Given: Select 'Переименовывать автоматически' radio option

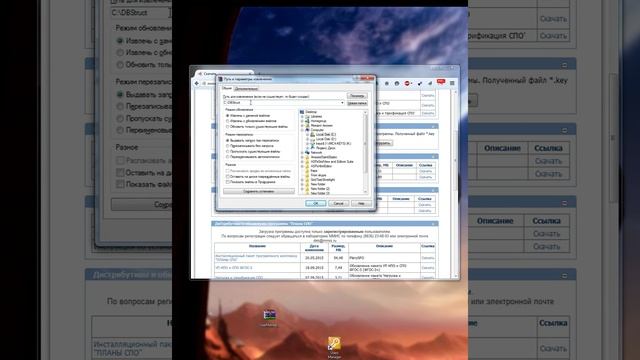Looking at the screenshot, I should (227, 157).
